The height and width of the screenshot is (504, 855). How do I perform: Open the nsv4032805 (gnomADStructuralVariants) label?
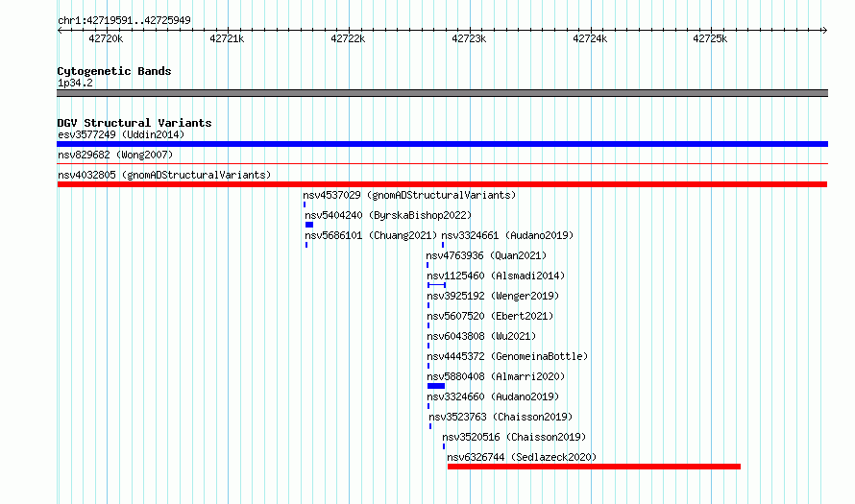(164, 175)
